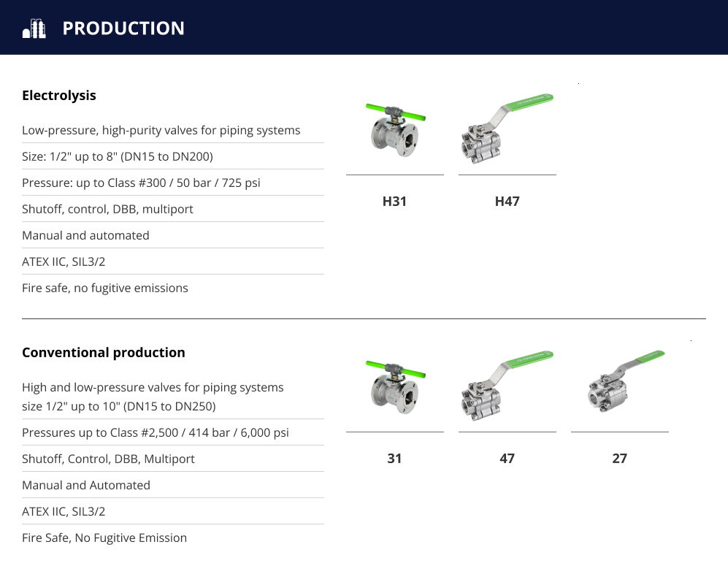The image size is (728, 569).
Task: Click the 31 product label
Action: pyautogui.click(x=394, y=459)
